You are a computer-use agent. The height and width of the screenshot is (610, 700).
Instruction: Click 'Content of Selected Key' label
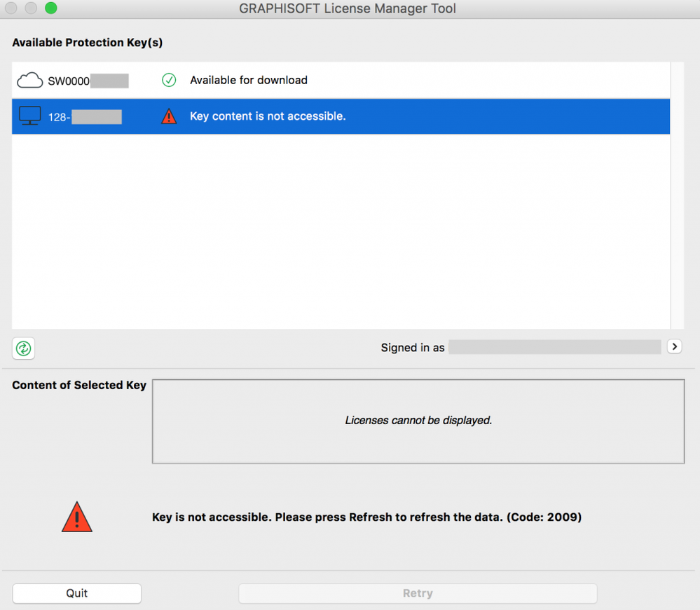79,385
